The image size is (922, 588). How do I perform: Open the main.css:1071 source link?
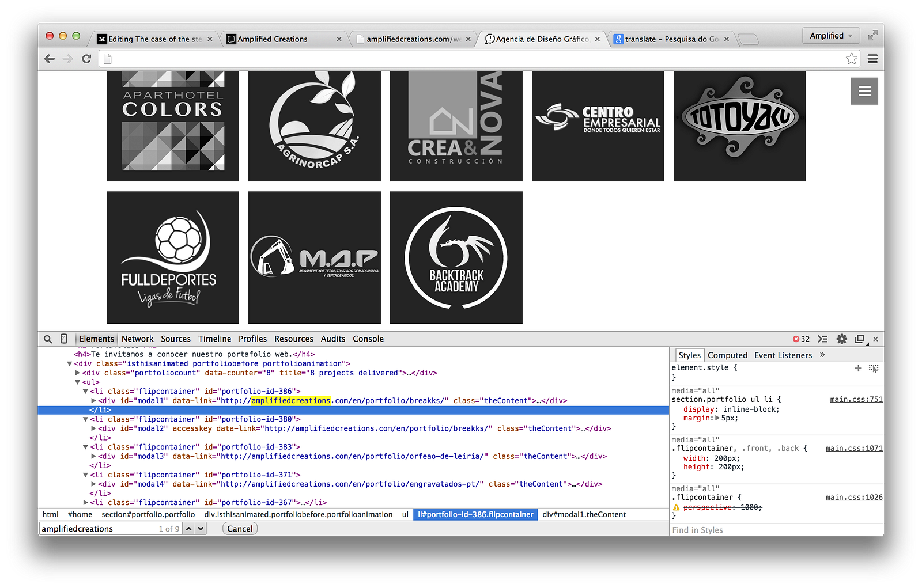[x=854, y=449]
